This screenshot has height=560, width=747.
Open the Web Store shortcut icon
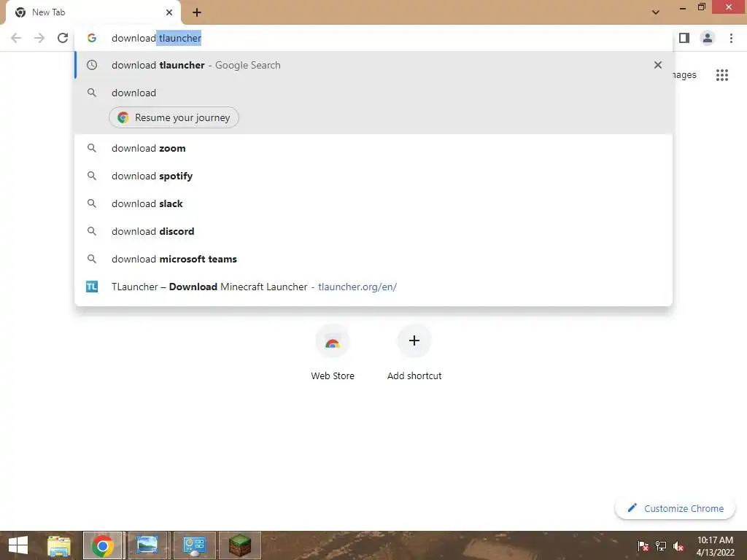pyautogui.click(x=333, y=341)
